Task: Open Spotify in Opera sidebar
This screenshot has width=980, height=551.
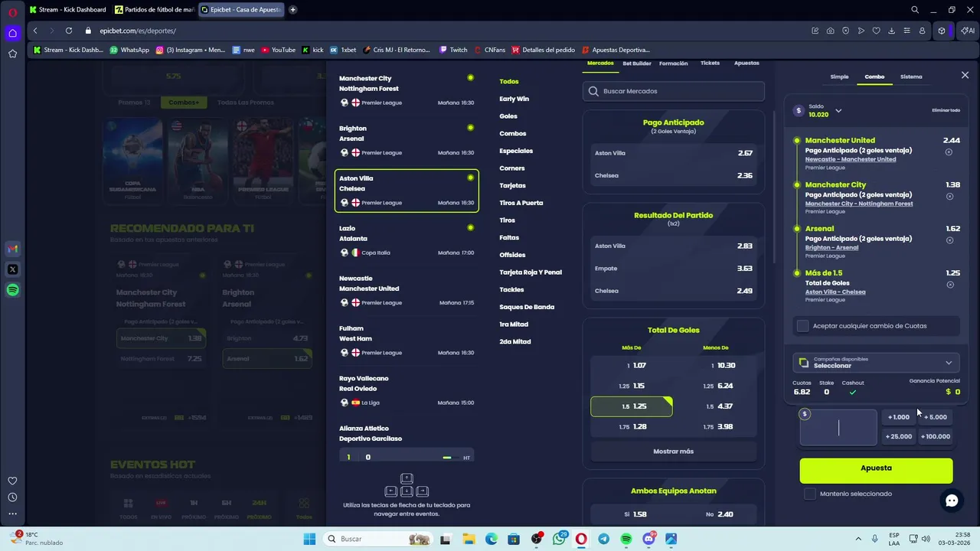Action: [12, 290]
